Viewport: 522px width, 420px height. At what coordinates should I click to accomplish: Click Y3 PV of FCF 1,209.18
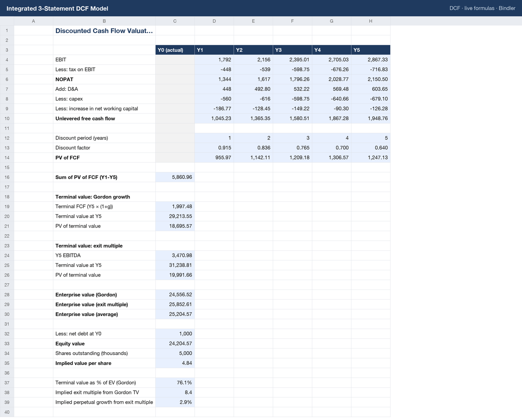292,158
